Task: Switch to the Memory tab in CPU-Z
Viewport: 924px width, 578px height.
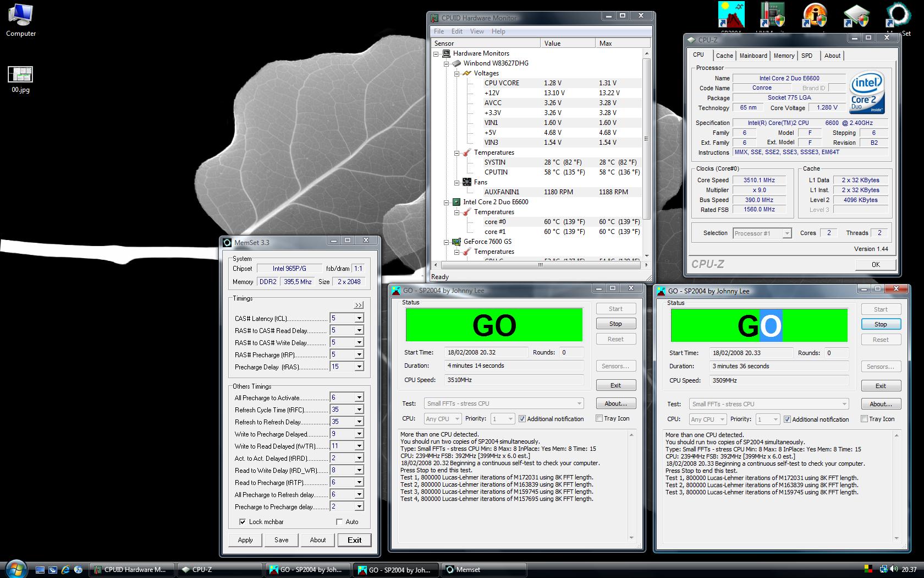Action: click(x=784, y=56)
